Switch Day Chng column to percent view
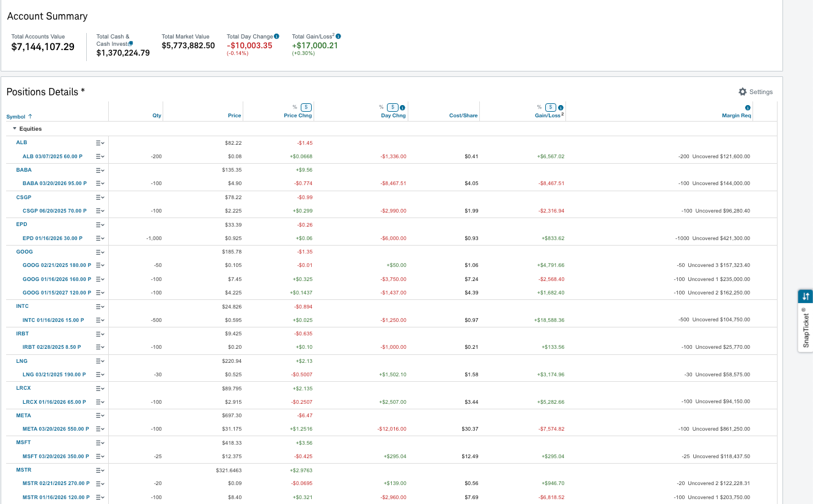The height and width of the screenshot is (504, 813). 381,108
